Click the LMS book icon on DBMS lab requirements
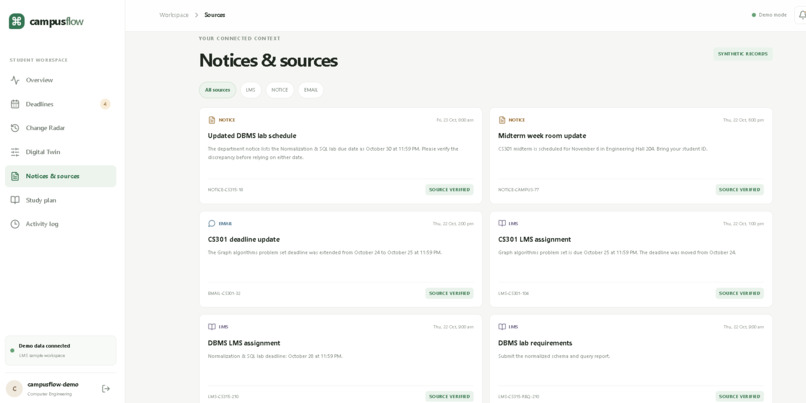Screen dimensions: 806x403 (x=502, y=327)
